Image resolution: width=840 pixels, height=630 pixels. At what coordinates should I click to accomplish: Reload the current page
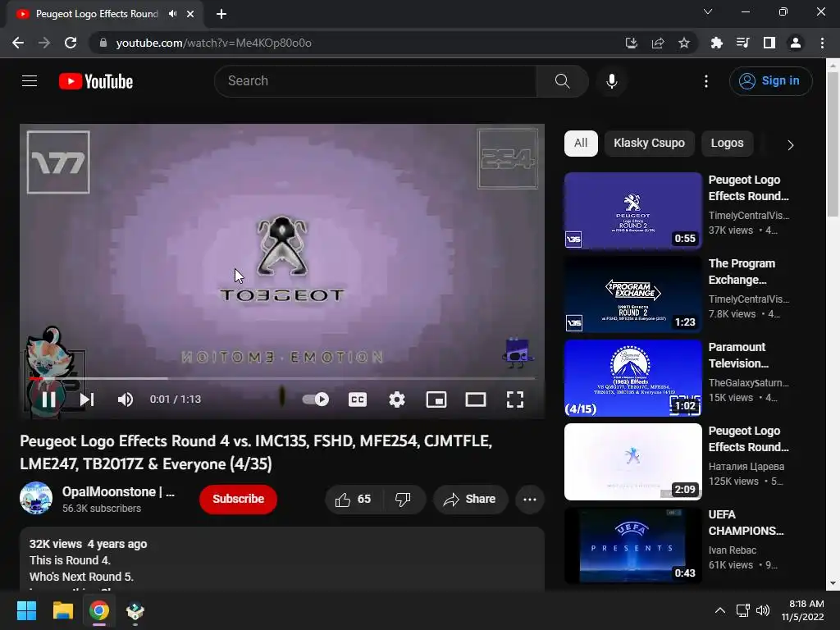coord(71,43)
